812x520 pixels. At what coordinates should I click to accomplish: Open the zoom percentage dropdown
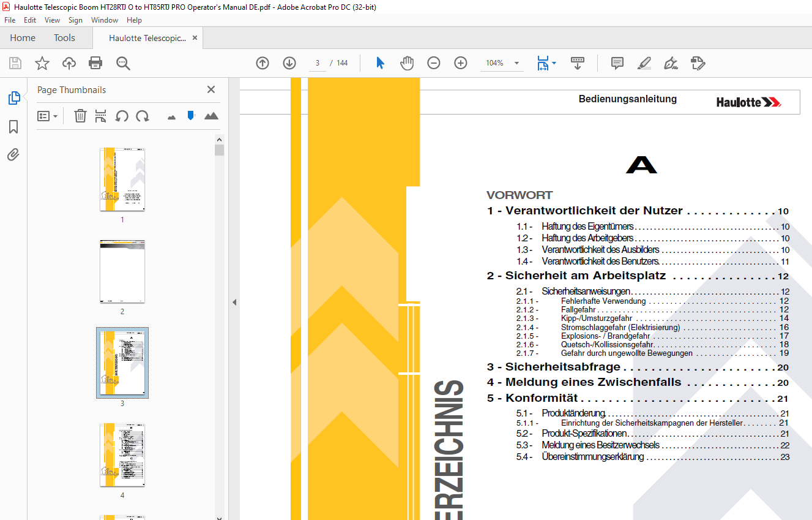point(516,63)
